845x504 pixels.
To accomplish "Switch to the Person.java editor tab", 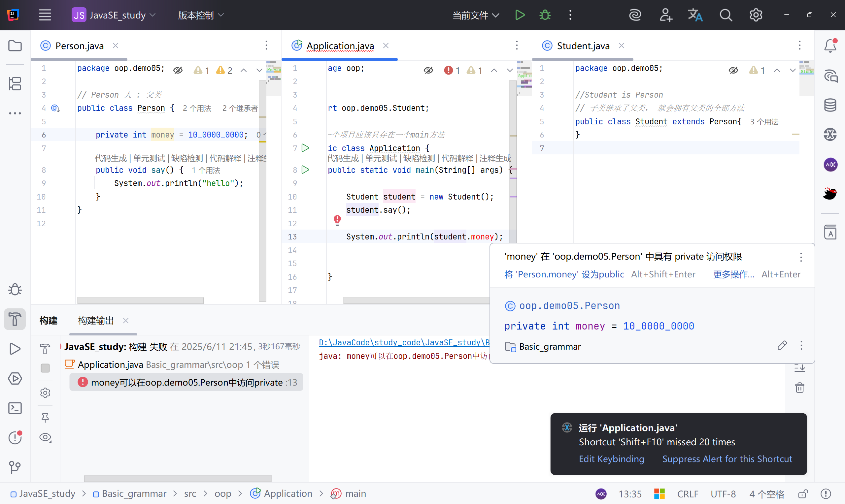I will point(79,46).
